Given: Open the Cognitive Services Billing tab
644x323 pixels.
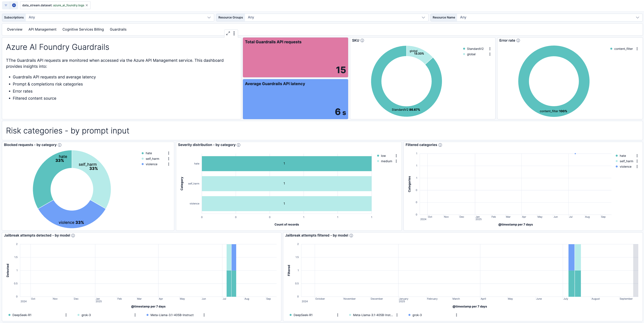Looking at the screenshot, I should pyautogui.click(x=83, y=29).
